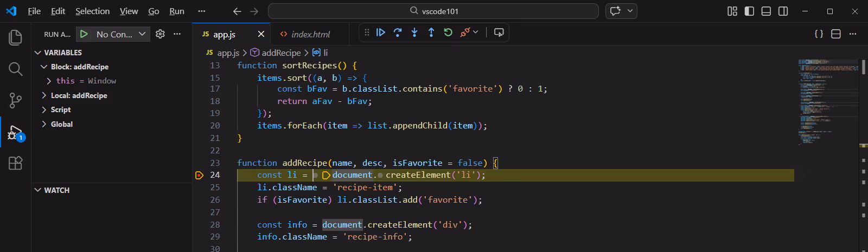Customize layout from title bar
868x252 pixels.
coord(732,11)
